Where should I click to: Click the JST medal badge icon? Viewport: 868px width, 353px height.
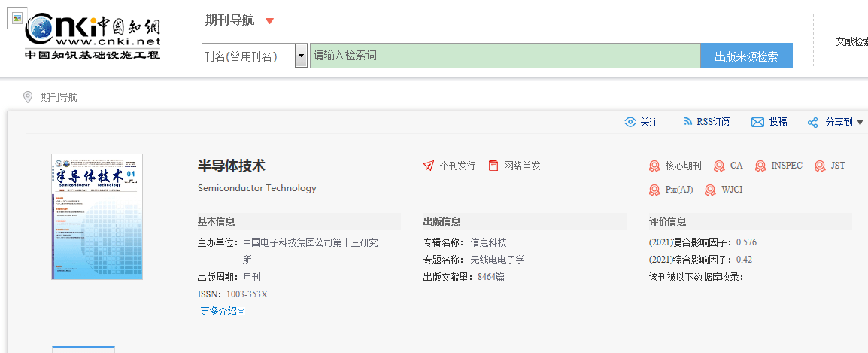click(x=820, y=166)
